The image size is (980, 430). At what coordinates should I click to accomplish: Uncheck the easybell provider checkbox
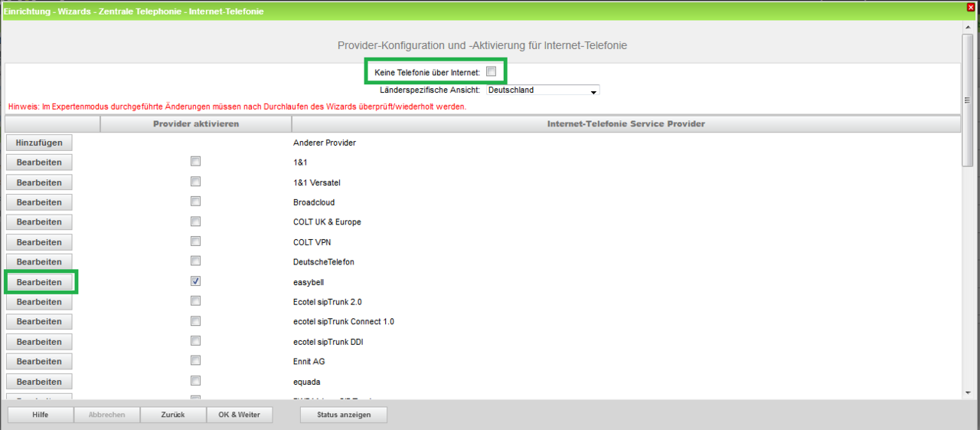click(195, 281)
